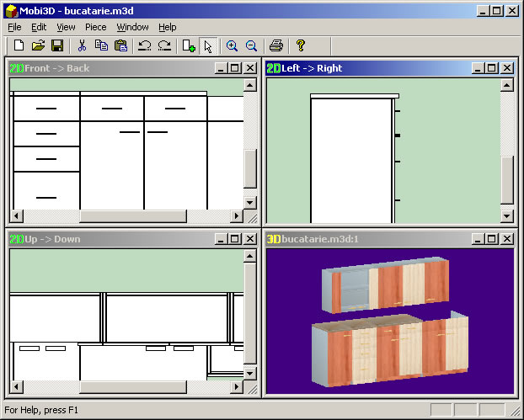This screenshot has height=420, width=524.
Task: Open the View menu
Action: click(66, 27)
